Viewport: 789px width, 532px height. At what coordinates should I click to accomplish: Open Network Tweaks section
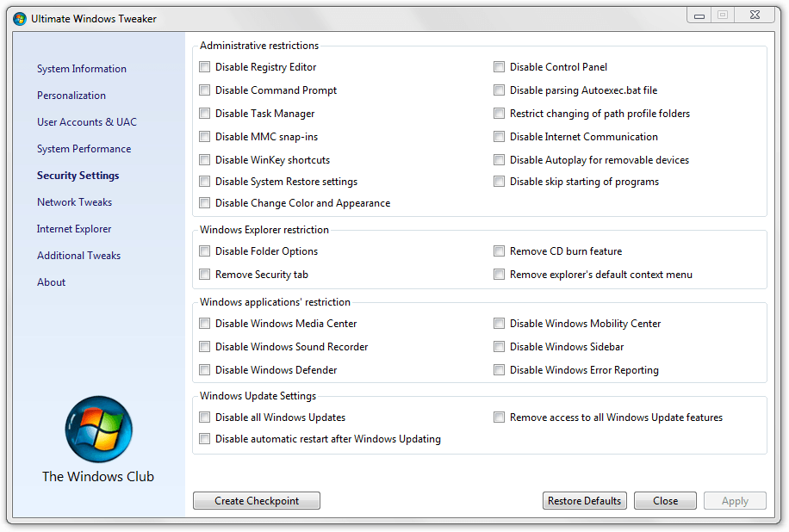pyautogui.click(x=74, y=202)
